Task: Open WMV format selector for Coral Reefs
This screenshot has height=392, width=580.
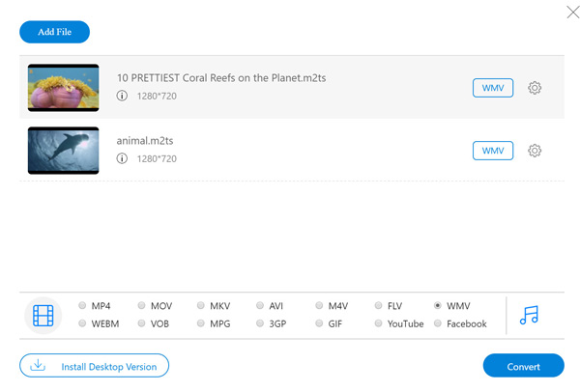Action: click(x=492, y=88)
